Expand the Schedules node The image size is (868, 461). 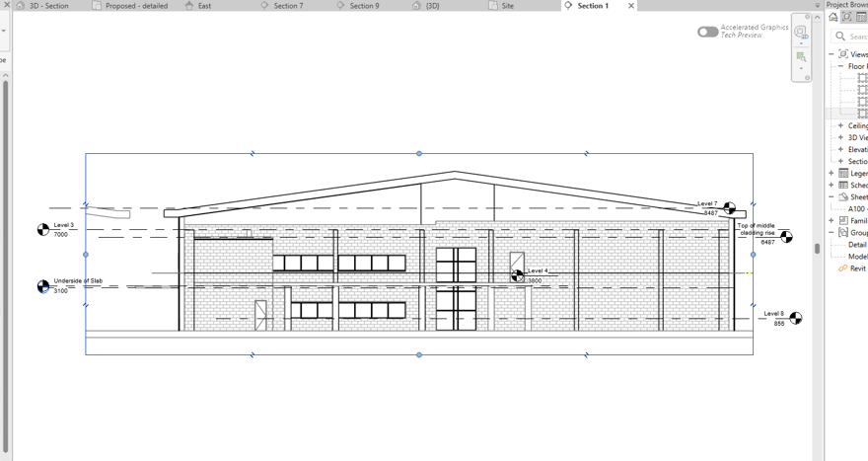pyautogui.click(x=831, y=185)
